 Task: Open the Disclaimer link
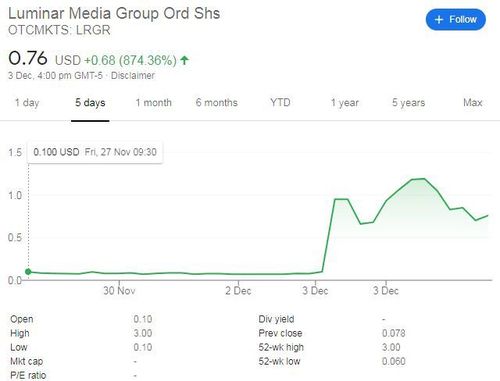[133, 76]
